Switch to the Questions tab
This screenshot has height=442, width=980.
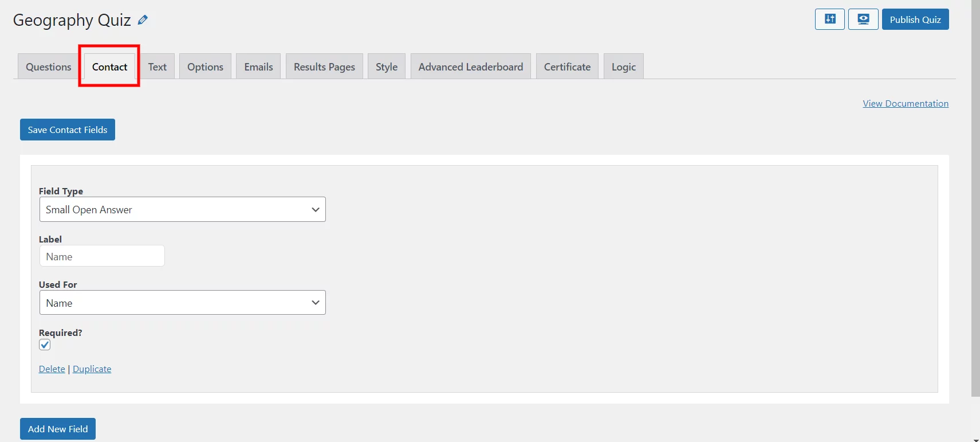click(x=49, y=67)
